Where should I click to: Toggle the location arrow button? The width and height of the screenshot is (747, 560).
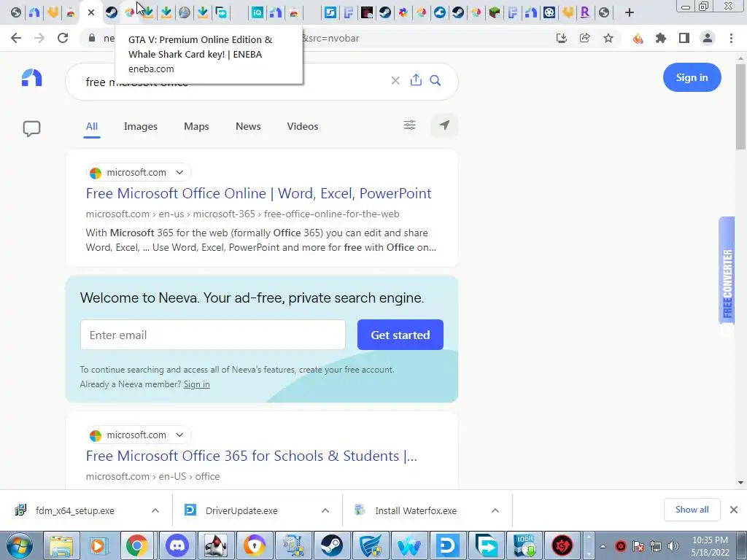coord(444,125)
